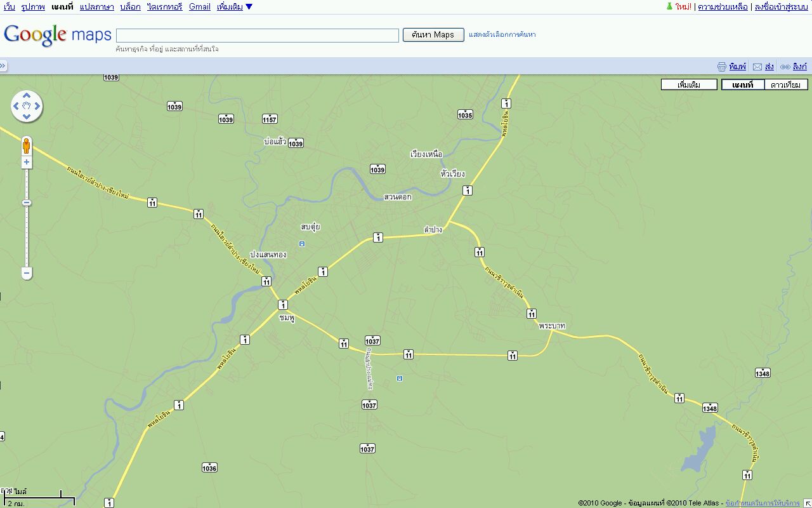Pick up the orange Street View pegman
The width and height of the screenshot is (812, 508).
(27, 145)
